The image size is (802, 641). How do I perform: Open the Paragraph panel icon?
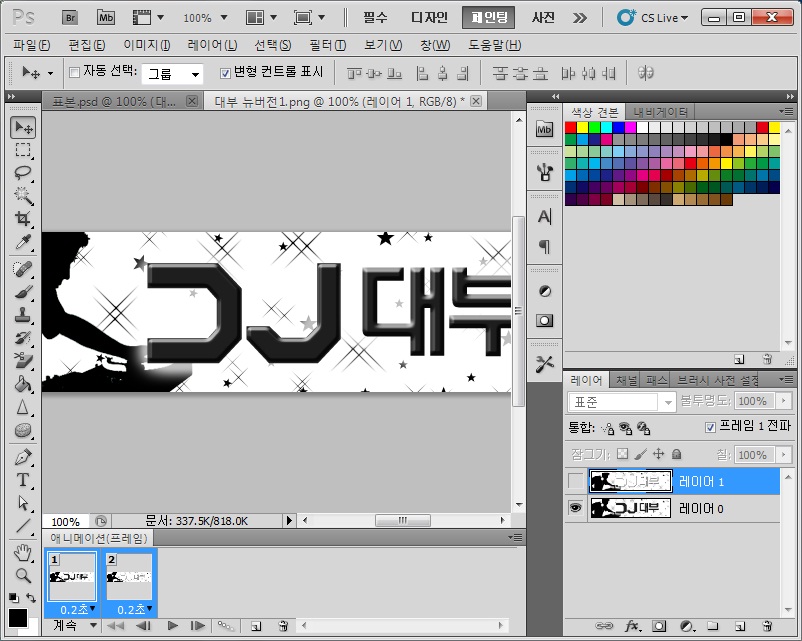click(x=545, y=247)
